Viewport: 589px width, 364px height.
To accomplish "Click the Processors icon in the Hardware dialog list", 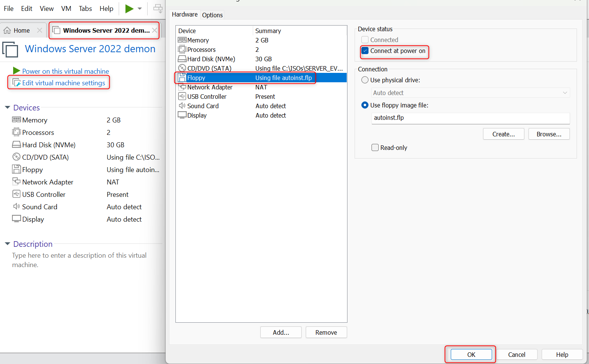I will click(182, 49).
